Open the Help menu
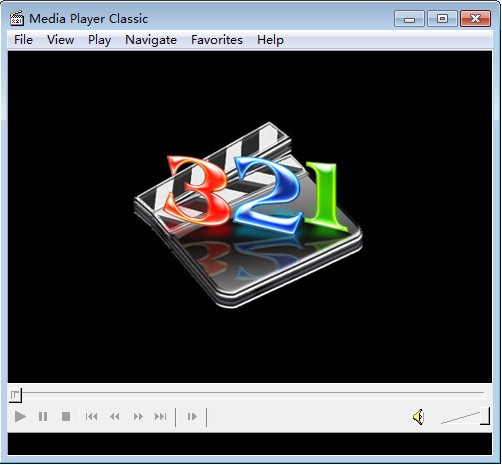 270,40
